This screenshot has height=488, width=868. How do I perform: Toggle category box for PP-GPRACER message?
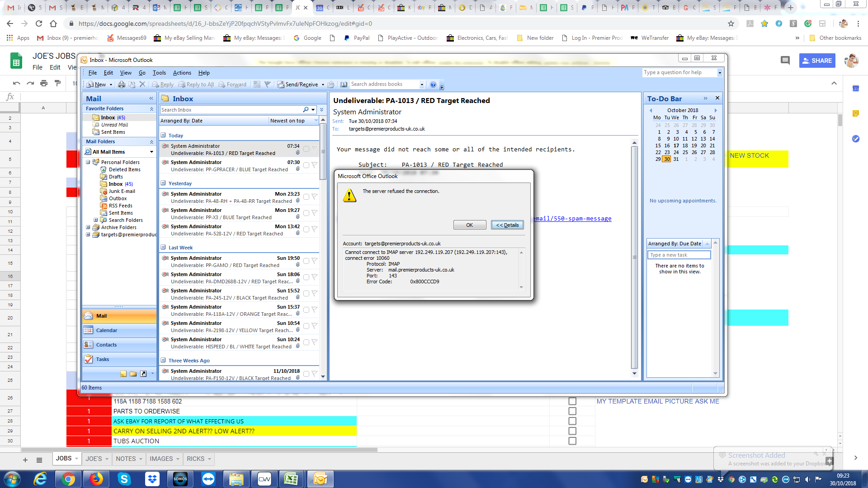[x=307, y=165]
